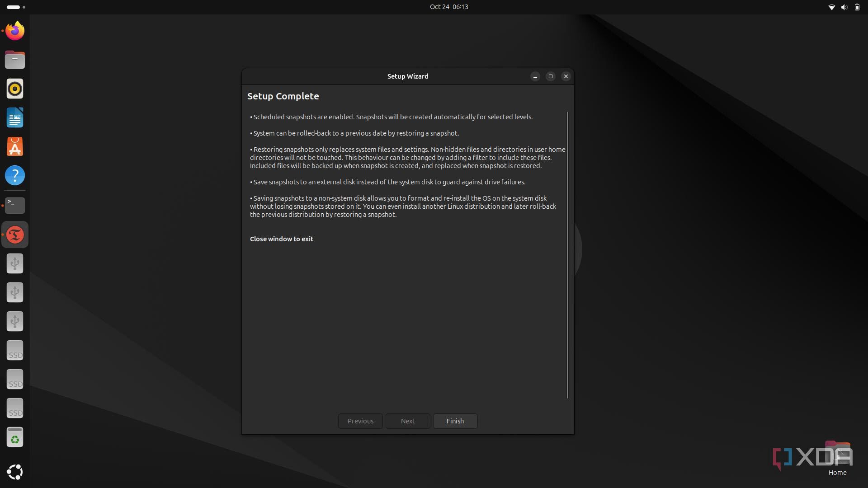Close the Setup Wizard window

click(x=566, y=76)
